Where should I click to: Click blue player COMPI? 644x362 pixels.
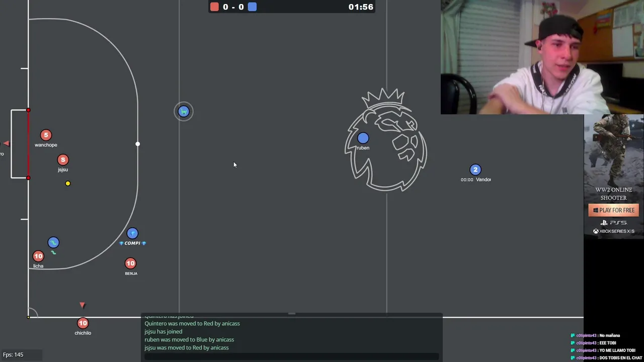tap(132, 233)
